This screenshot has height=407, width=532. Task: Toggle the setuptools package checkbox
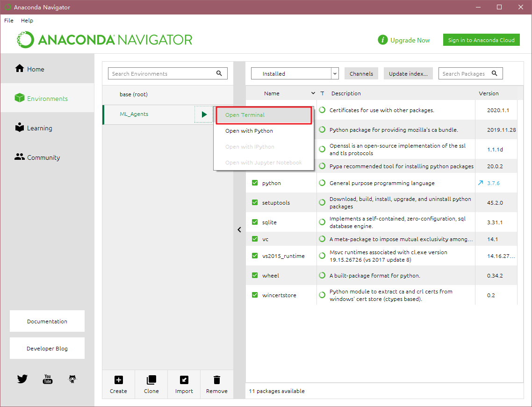click(x=255, y=202)
